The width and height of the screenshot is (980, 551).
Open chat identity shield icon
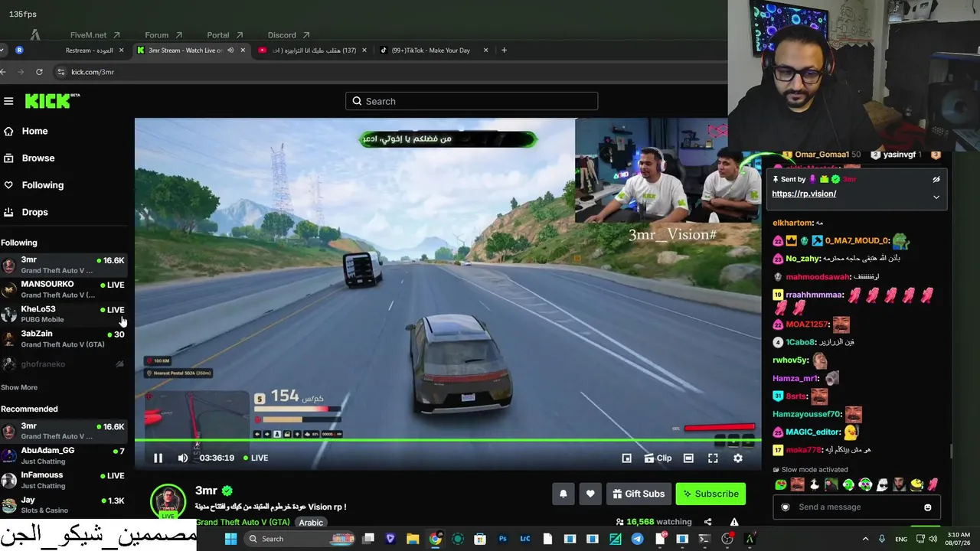coord(785,507)
